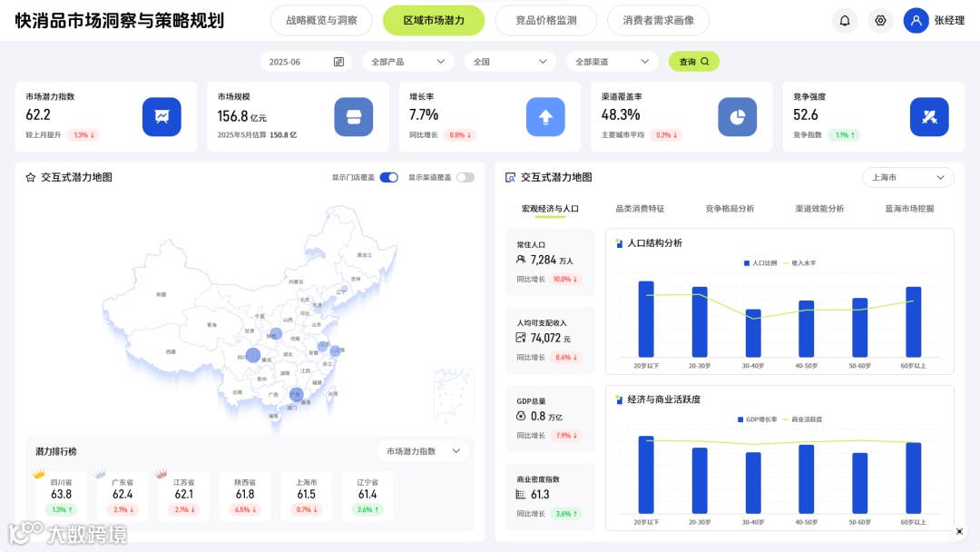Select the 宏观经济与人口 sub-tab
Viewport: 980px width, 552px height.
[x=550, y=209]
